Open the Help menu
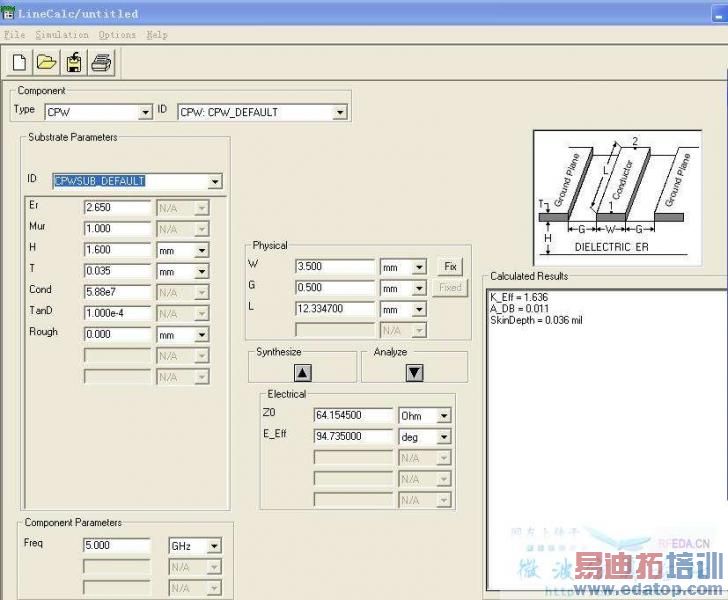728x600 pixels. point(157,35)
